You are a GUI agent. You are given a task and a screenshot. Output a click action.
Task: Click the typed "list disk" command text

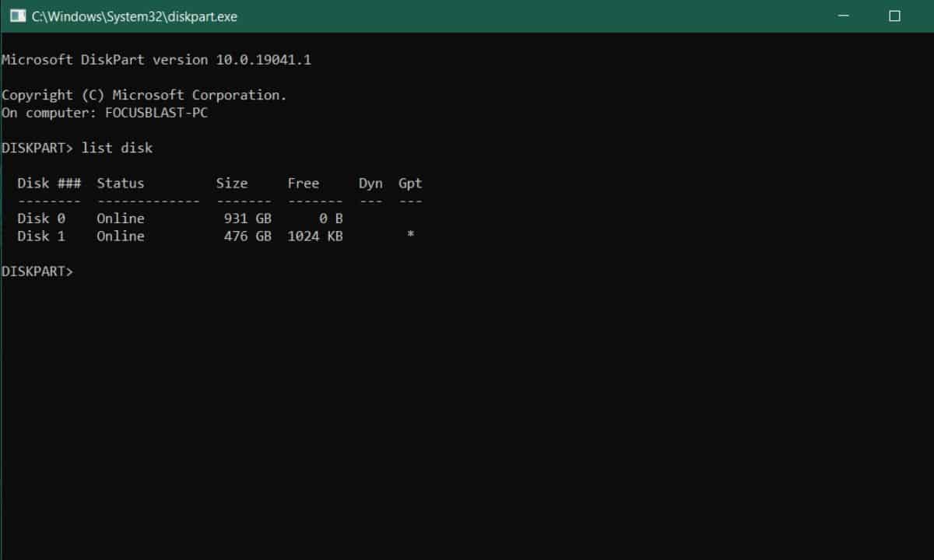click(x=117, y=148)
